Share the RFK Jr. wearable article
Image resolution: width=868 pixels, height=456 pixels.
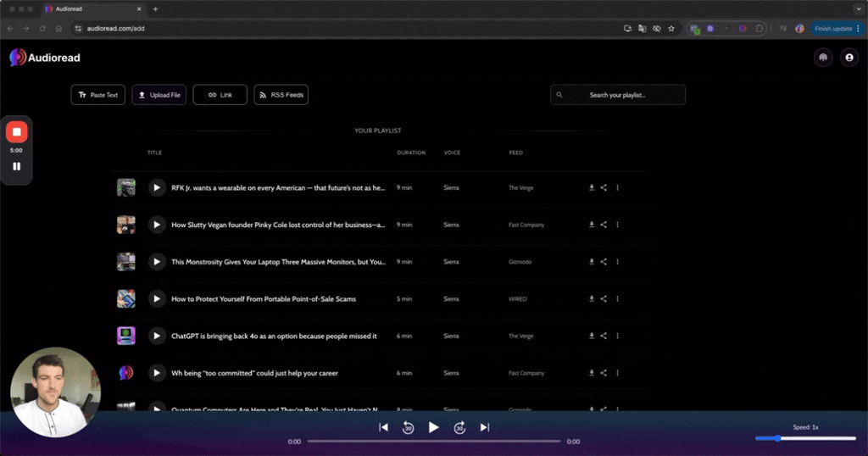click(x=604, y=187)
